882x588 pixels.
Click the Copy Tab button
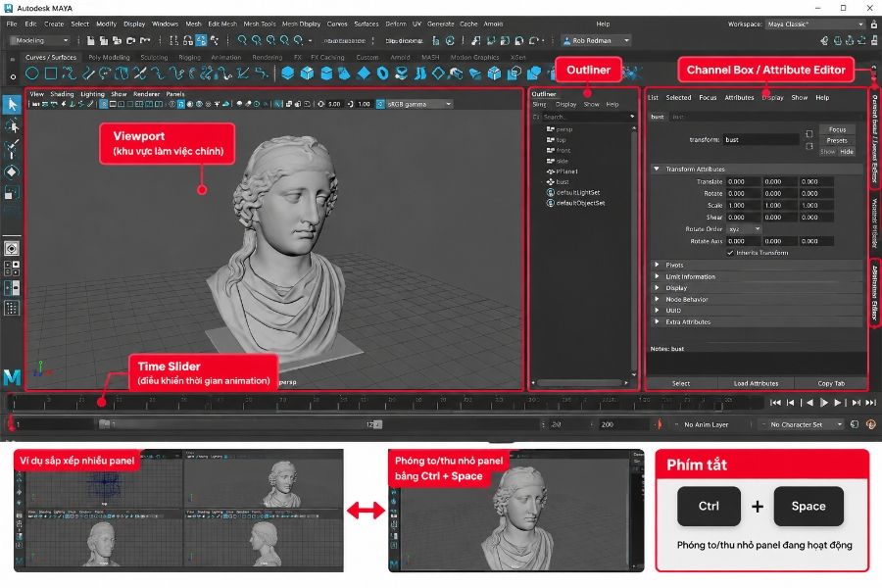coord(831,384)
